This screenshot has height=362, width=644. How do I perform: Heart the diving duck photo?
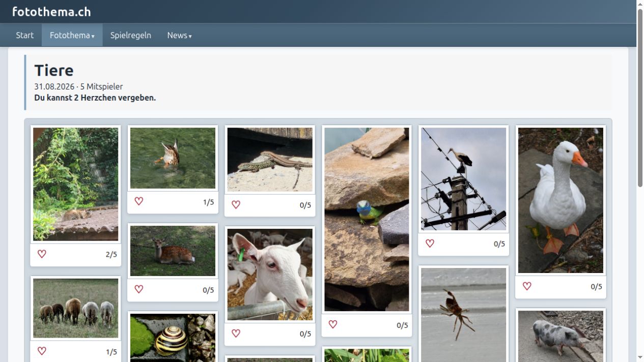tap(139, 201)
